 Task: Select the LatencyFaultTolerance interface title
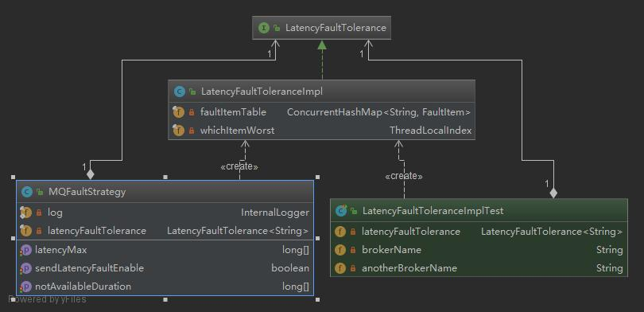336,28
